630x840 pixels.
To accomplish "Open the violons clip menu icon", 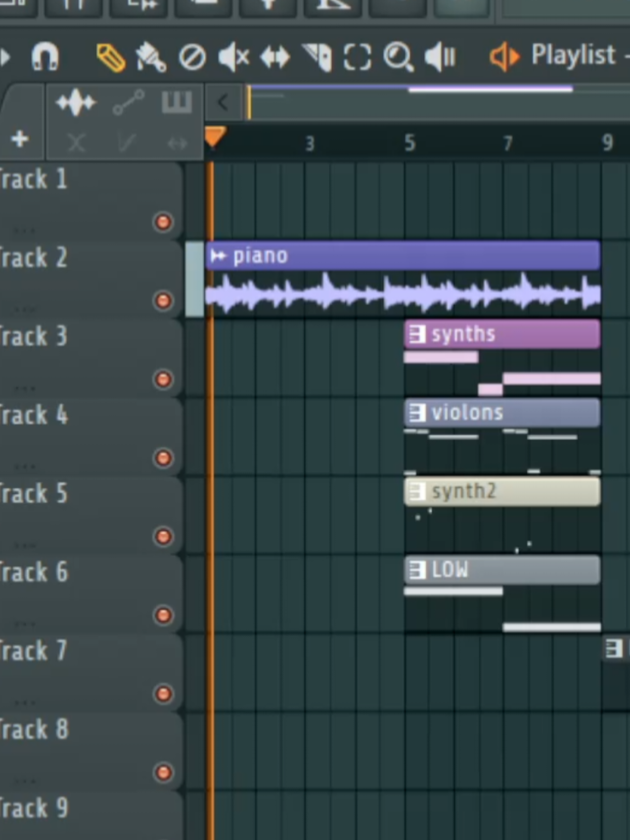I will click(417, 413).
